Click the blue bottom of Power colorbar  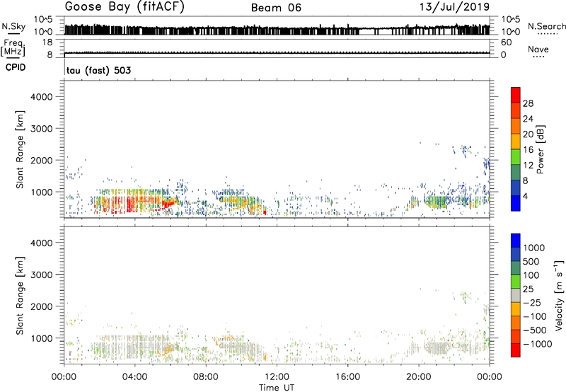(x=516, y=204)
